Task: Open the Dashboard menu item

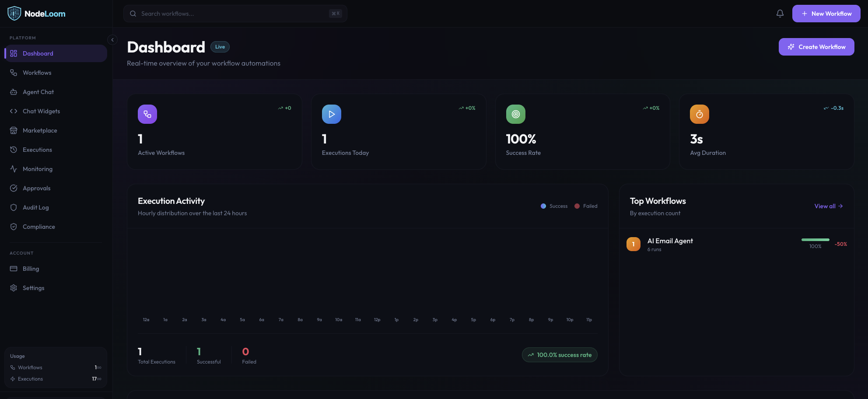Action: point(56,53)
